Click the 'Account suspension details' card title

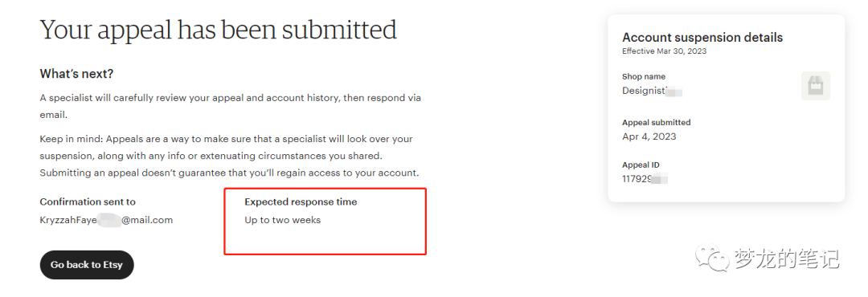pyautogui.click(x=702, y=38)
